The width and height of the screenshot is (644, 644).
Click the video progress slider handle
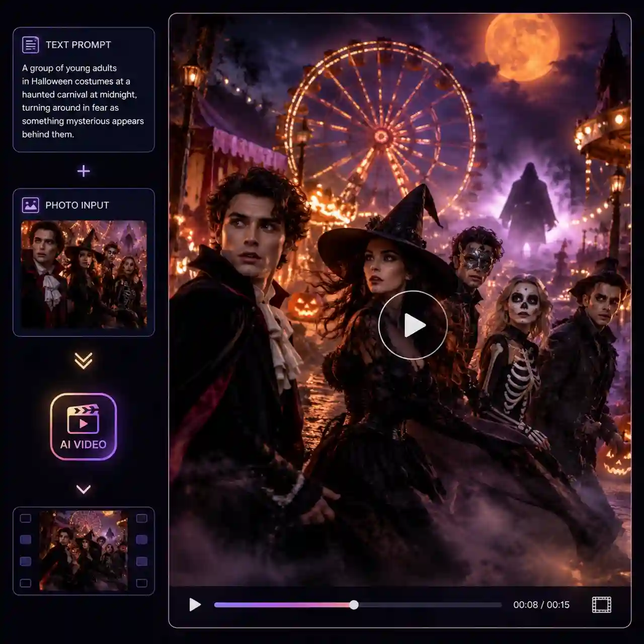[x=354, y=605]
